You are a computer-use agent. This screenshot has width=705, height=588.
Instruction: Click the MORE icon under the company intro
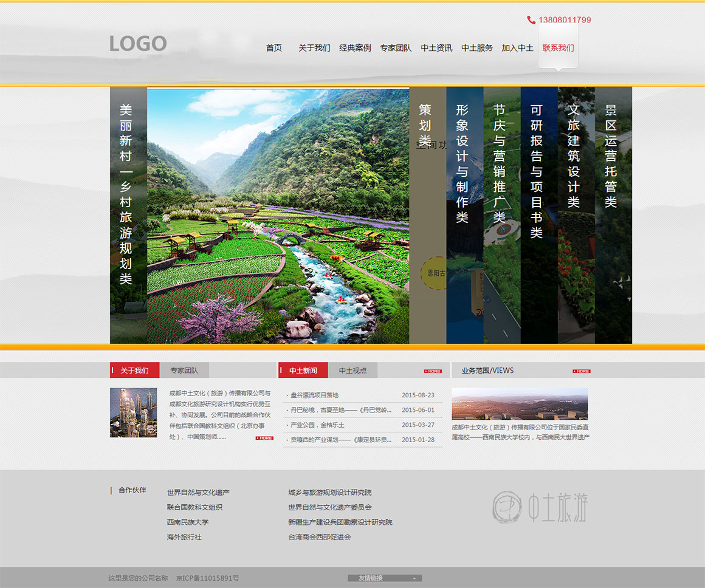click(264, 437)
